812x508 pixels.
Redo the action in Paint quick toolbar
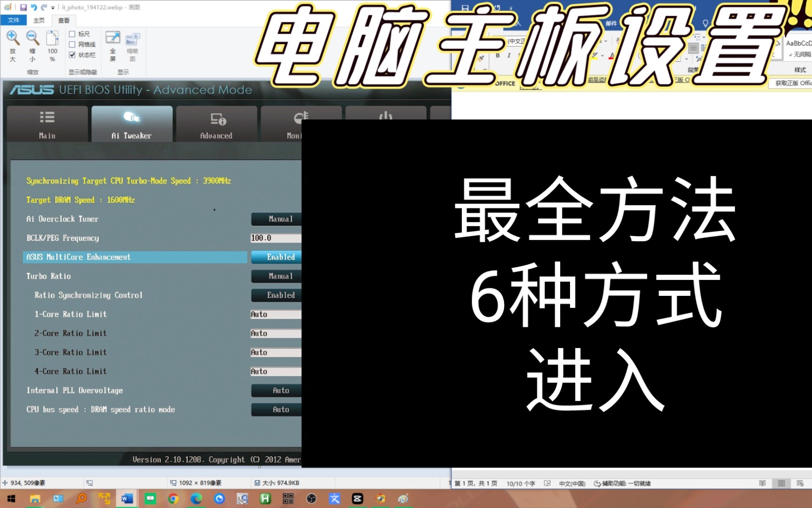pos(44,7)
